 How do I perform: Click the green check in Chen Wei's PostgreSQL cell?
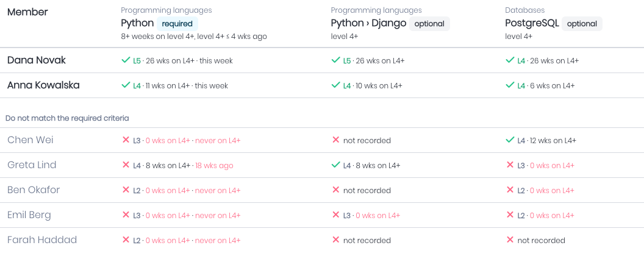pyautogui.click(x=510, y=140)
